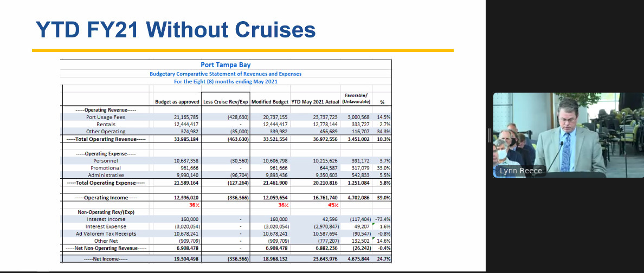
Task: Click the 23,737,723 actual value
Action: click(x=325, y=118)
